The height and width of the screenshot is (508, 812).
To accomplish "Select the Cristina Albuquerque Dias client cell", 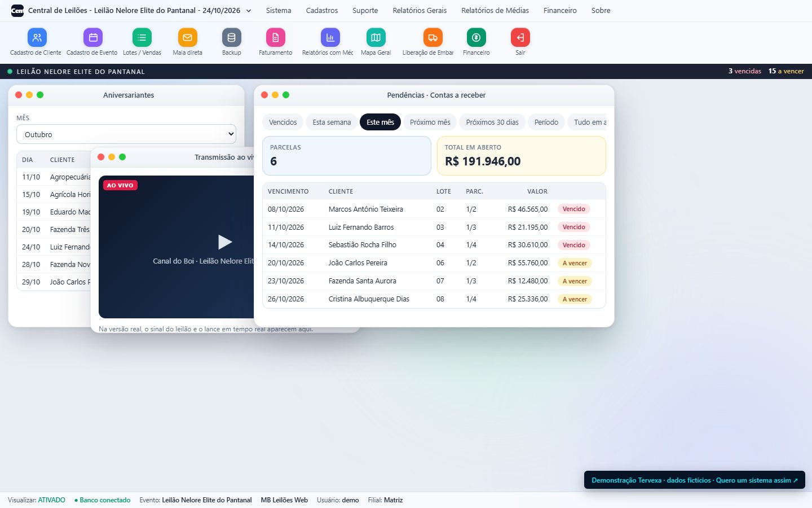I will point(369,299).
